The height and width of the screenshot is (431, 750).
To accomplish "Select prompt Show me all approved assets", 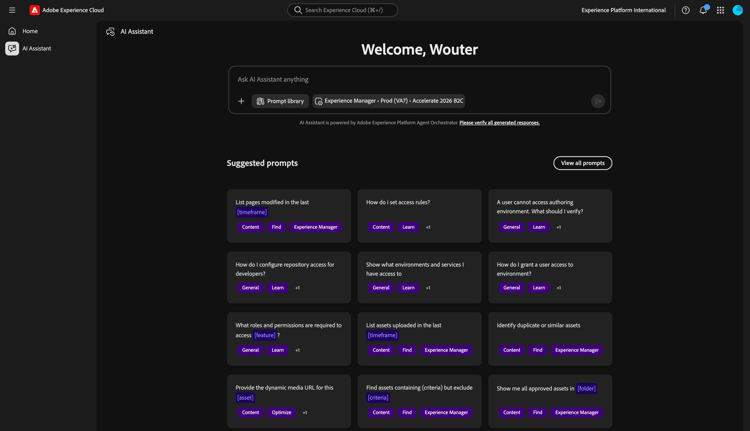I will click(550, 401).
